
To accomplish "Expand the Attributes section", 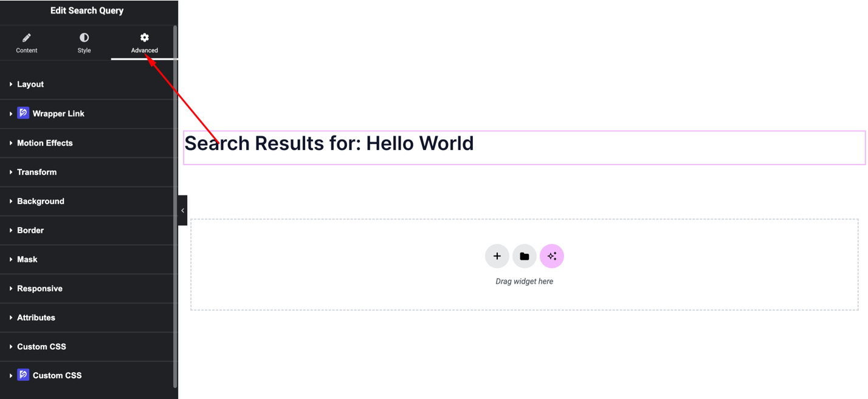I will click(x=36, y=318).
